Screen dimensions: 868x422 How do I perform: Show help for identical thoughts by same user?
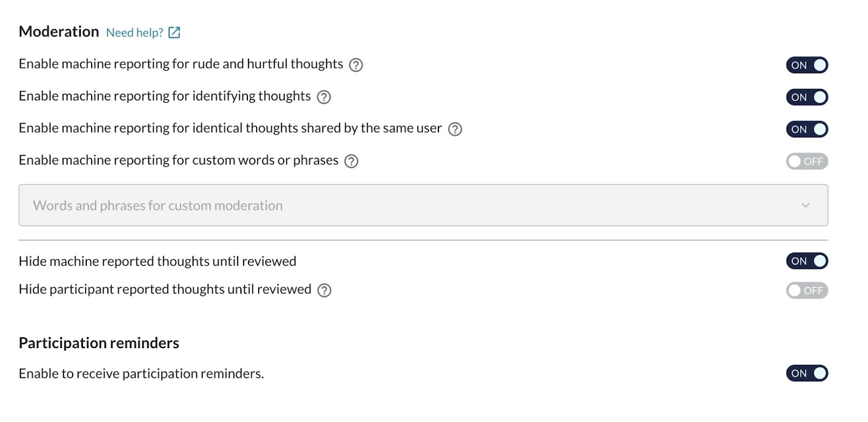(x=455, y=129)
